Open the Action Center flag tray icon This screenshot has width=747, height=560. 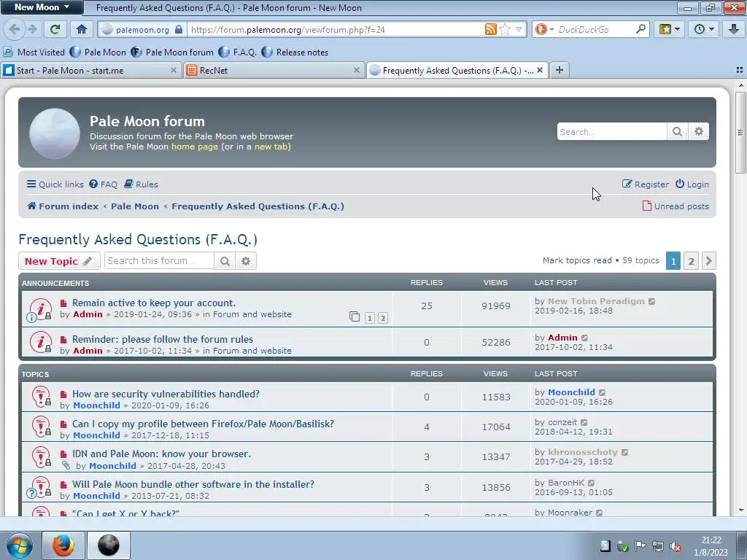(x=640, y=546)
